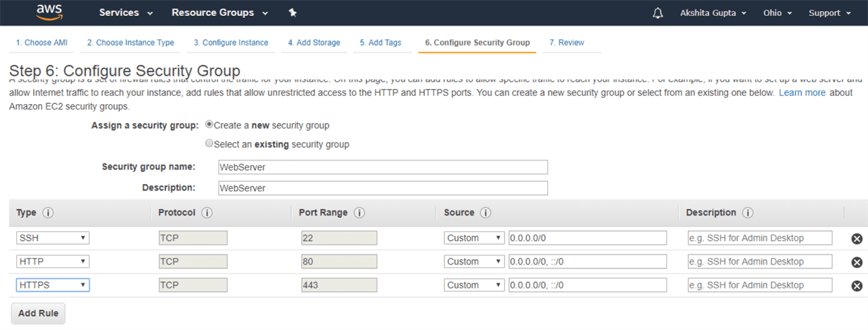The height and width of the screenshot is (330, 868).
Task: Delete the HTTPS rule using X icon
Action: tap(857, 286)
